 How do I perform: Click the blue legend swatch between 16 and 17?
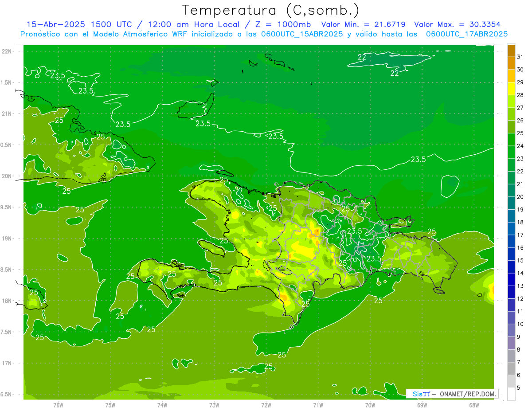(511, 241)
